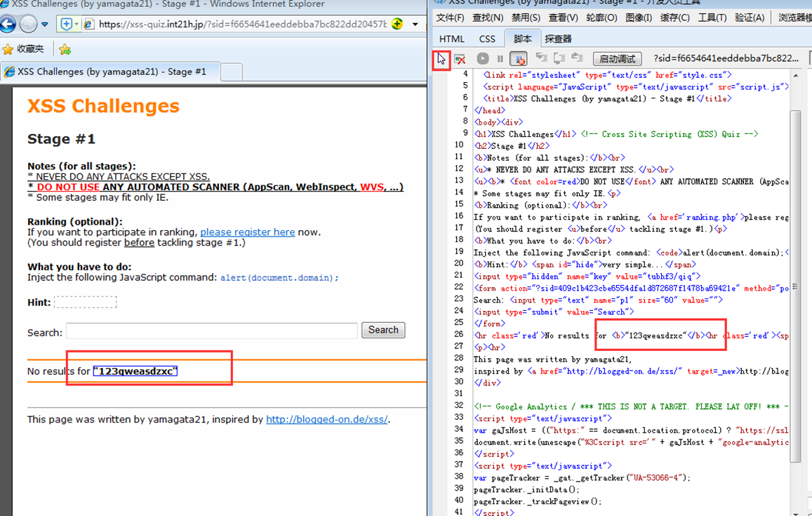Click line 6 title tag source
Image resolution: width=812 pixels, height=516 pixels.
click(x=608, y=98)
